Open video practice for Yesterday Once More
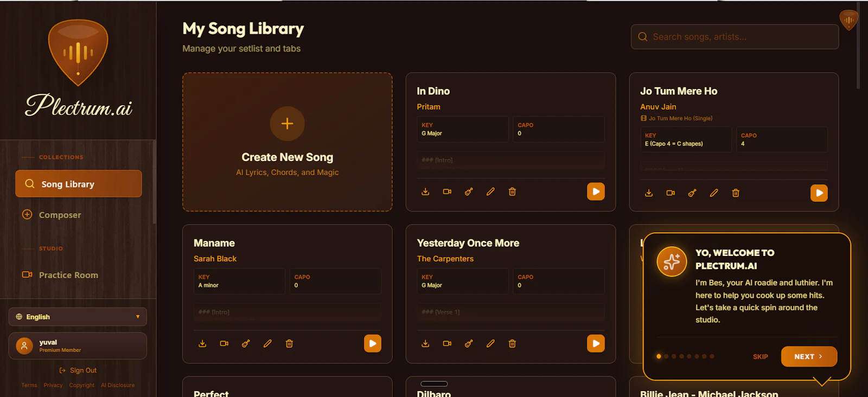868x397 pixels. [447, 343]
